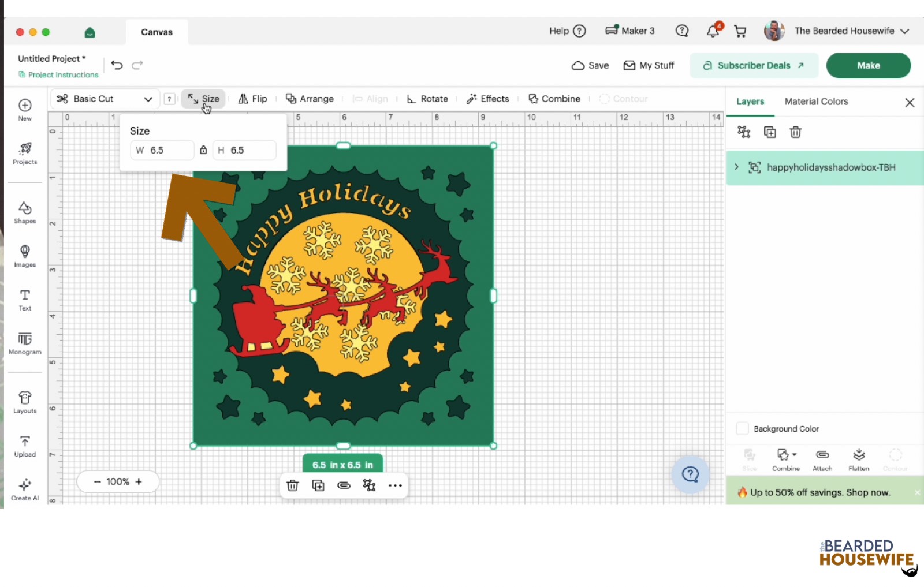This screenshot has height=587, width=924.
Task: Duplicate selection from the floating toolbar
Action: 318,485
